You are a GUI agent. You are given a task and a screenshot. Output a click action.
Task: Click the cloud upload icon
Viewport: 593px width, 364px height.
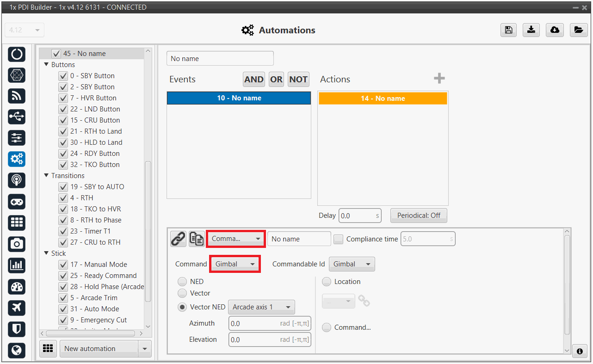coord(555,30)
